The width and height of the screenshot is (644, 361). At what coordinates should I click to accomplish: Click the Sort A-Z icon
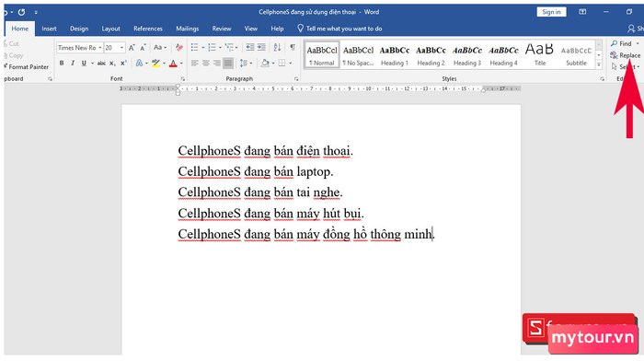(277, 48)
